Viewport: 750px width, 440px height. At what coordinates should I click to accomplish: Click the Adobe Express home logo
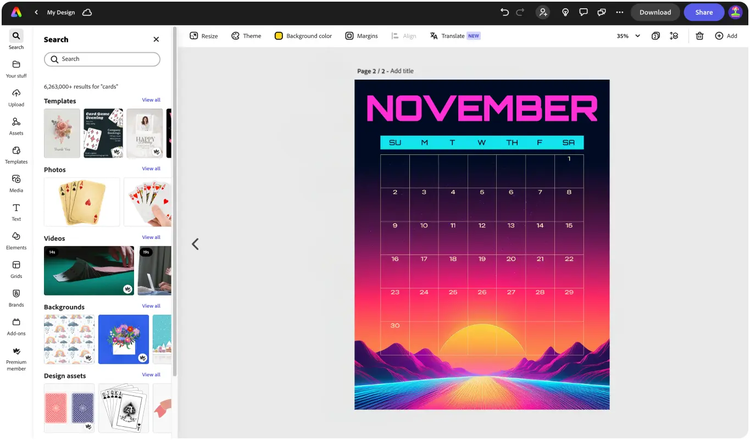click(16, 12)
